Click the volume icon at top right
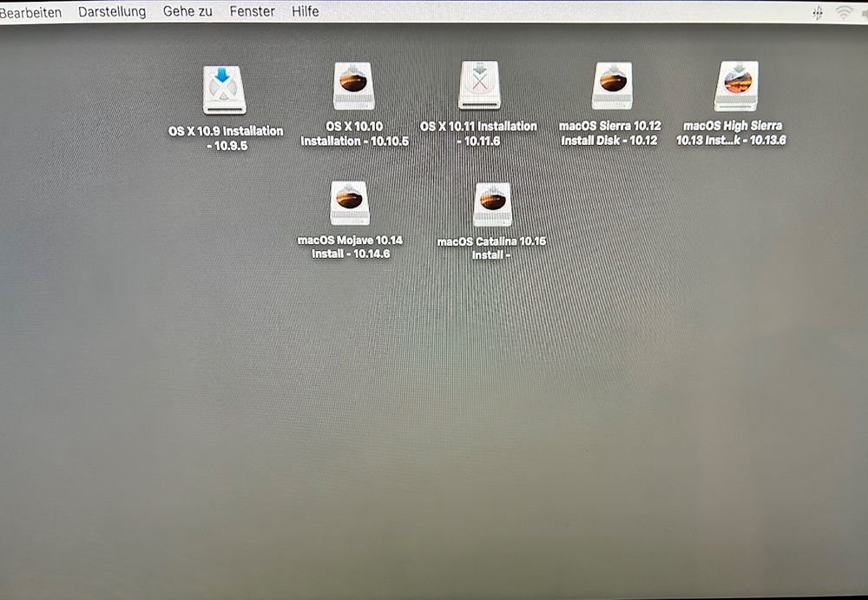The width and height of the screenshot is (868, 600). point(865,11)
